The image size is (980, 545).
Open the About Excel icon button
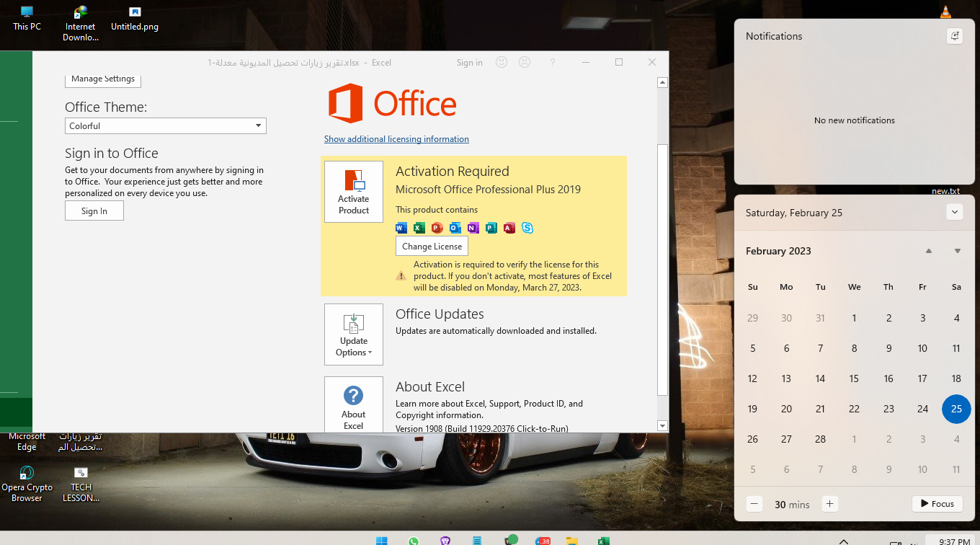pos(353,404)
